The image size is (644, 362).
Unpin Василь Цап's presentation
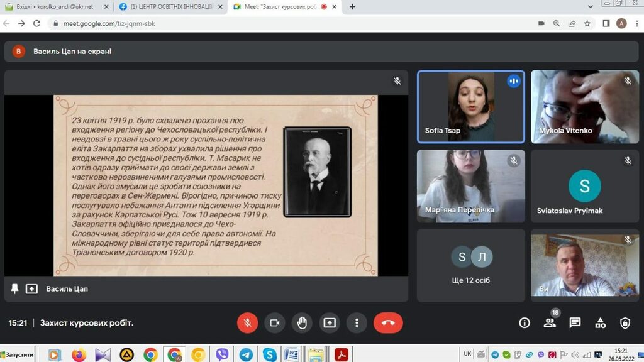(15, 289)
